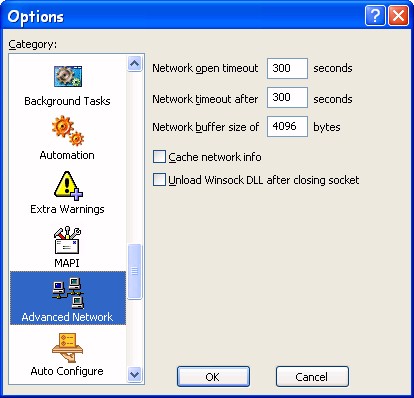414x398 pixels.
Task: Open the Automation gears icon
Action: pos(68,131)
